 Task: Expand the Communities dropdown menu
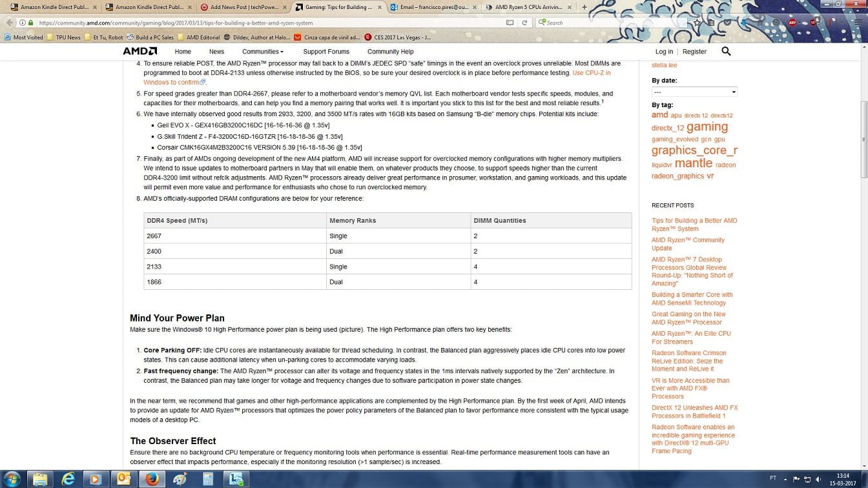tap(263, 52)
